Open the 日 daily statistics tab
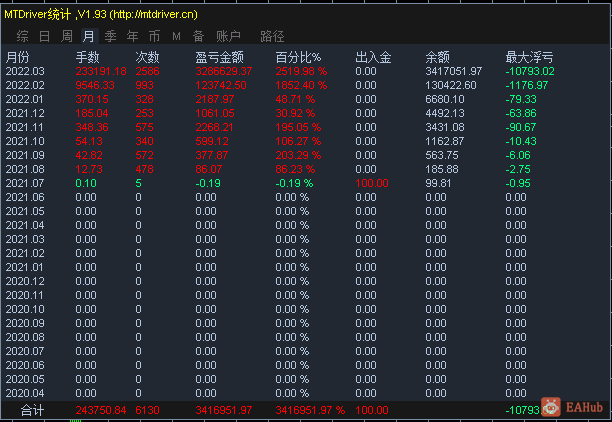The image size is (612, 422). (x=44, y=36)
